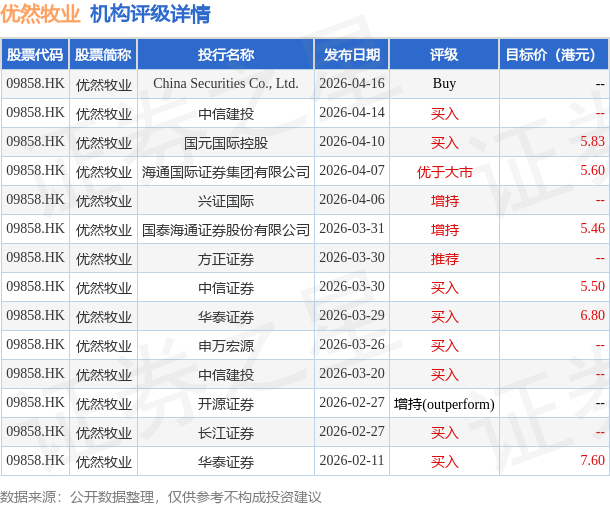Viewport: 610px width, 506px height.
Task: Select 中信建投 in the 2026-04-14 row
Action: click(226, 114)
